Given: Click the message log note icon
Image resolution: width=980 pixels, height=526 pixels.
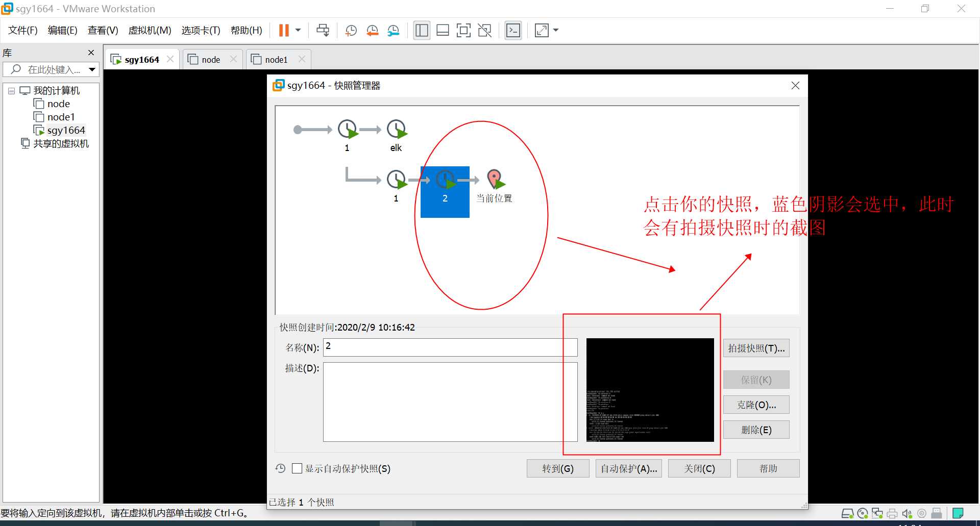Looking at the screenshot, I should 958,513.
